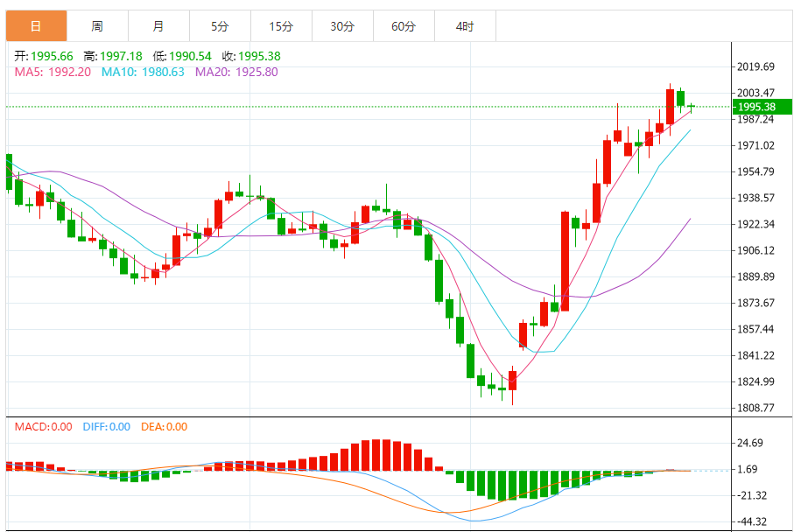Viewport: 801px width, 532px height.
Task: Click the MA5: 1992.20 indicator label
Action: 53,72
